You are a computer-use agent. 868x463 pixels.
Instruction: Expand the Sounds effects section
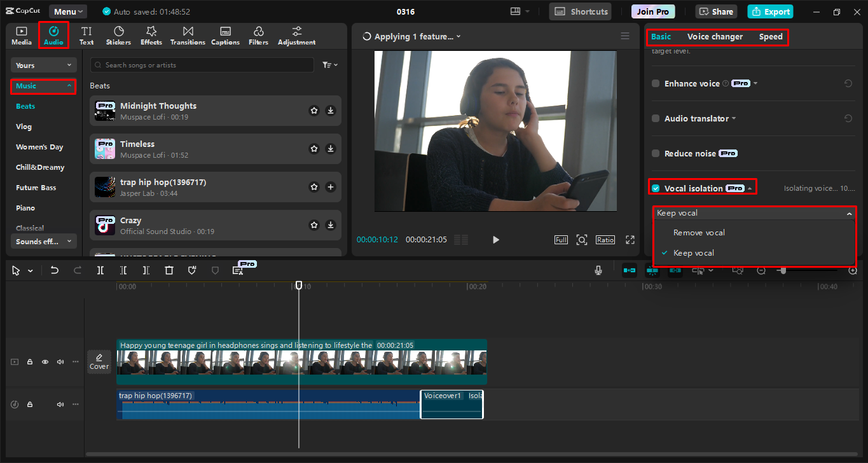pyautogui.click(x=43, y=240)
